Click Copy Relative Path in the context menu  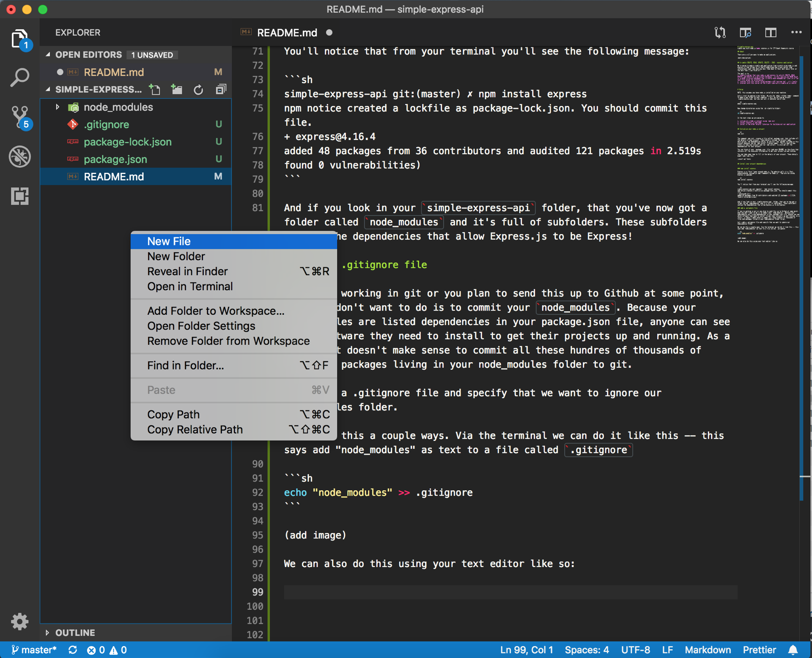tap(195, 429)
